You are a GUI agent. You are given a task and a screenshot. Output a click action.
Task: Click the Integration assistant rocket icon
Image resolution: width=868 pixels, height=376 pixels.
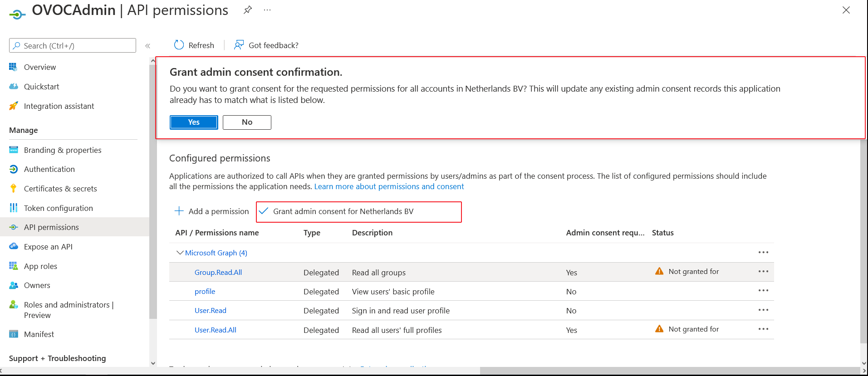click(x=13, y=106)
